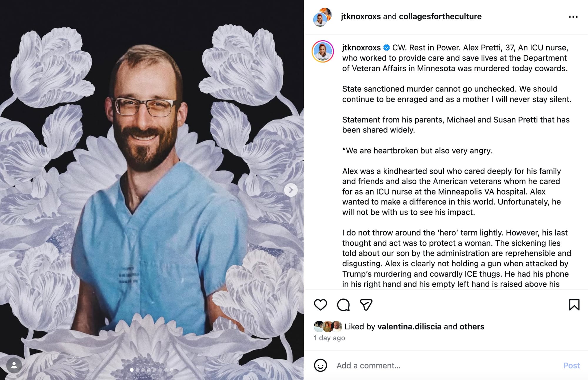588x380 pixels.
Task: Show tagged people icon on the photo
Action: pos(14,365)
